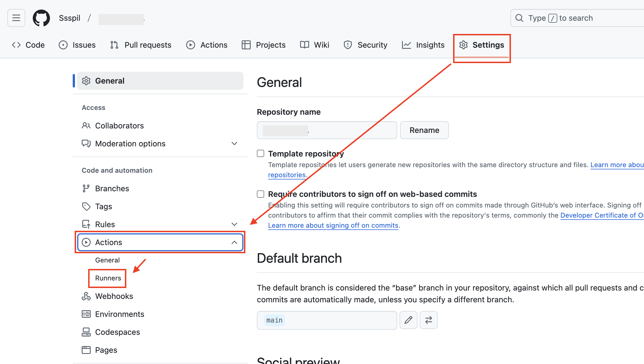Open the Branches settings page
Viewport: 644px width, 364px height.
pos(112,188)
